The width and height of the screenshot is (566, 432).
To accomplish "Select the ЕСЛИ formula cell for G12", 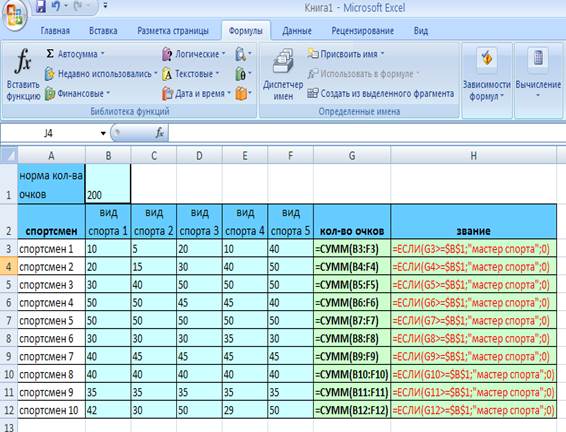I will (473, 410).
